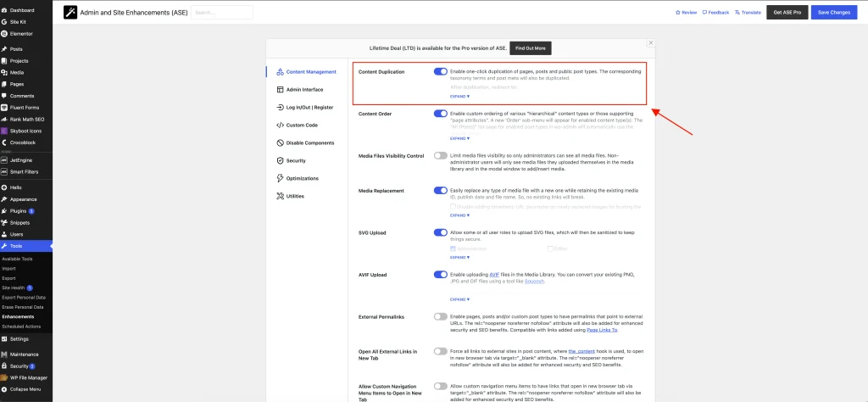Image resolution: width=868 pixels, height=402 pixels.
Task: Toggle the Media Replacement switch
Action: 441,191
